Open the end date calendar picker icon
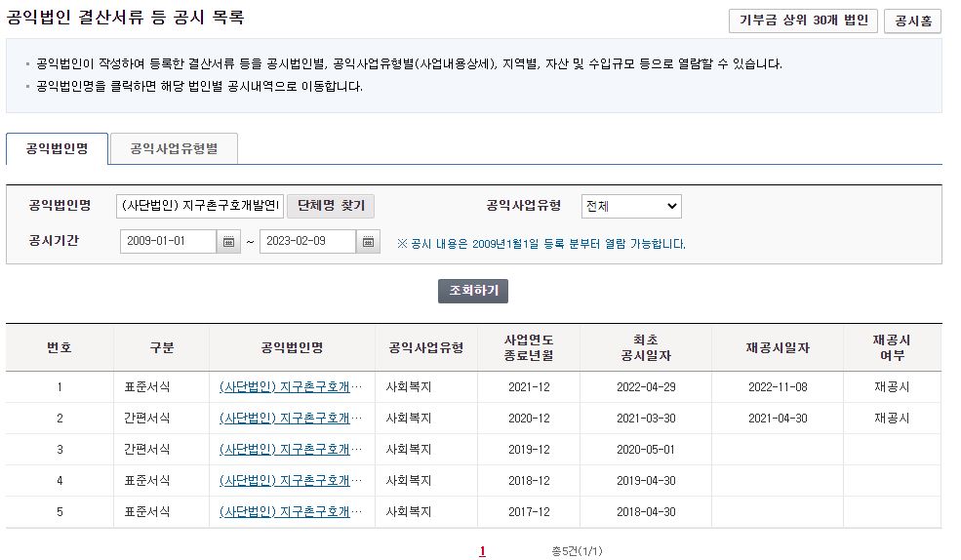Screen dimensions: 961x560 click(x=368, y=242)
